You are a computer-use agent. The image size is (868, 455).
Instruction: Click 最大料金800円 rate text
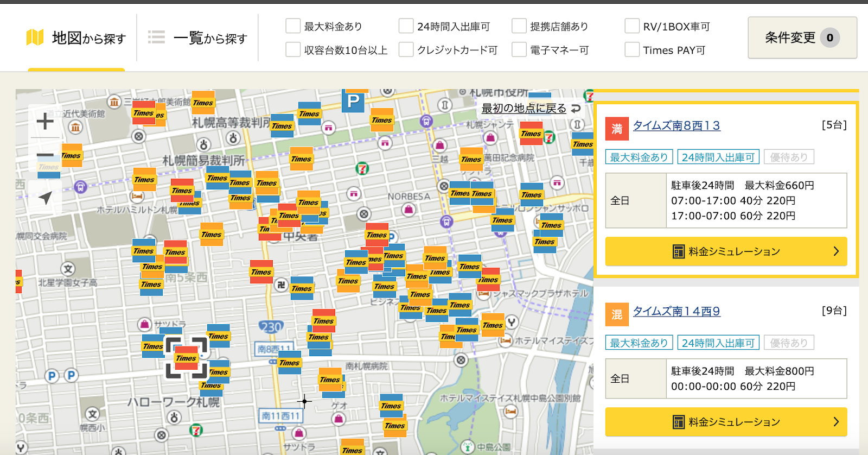[779, 371]
